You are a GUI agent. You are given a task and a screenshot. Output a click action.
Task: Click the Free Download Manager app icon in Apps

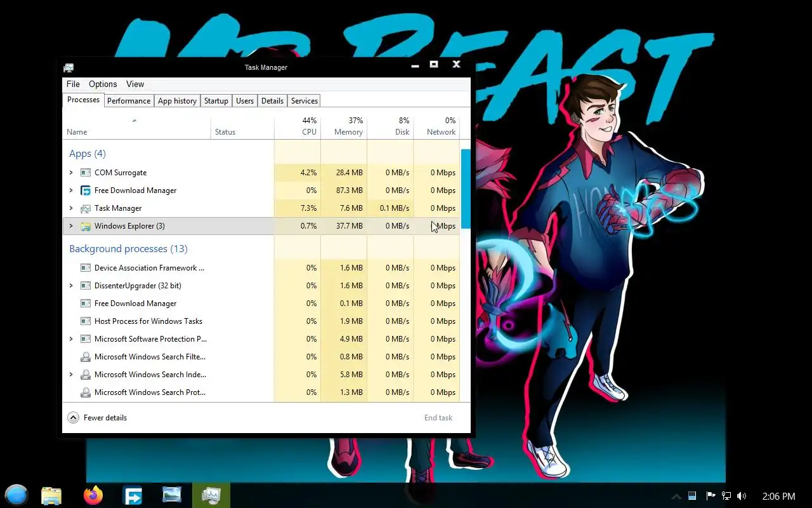pyautogui.click(x=86, y=190)
